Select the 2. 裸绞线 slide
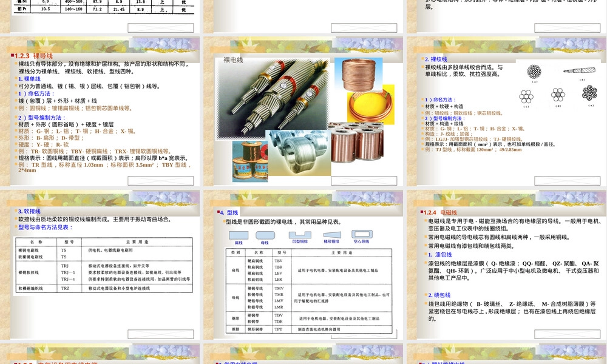This screenshot has height=364, width=607. [x=506, y=112]
